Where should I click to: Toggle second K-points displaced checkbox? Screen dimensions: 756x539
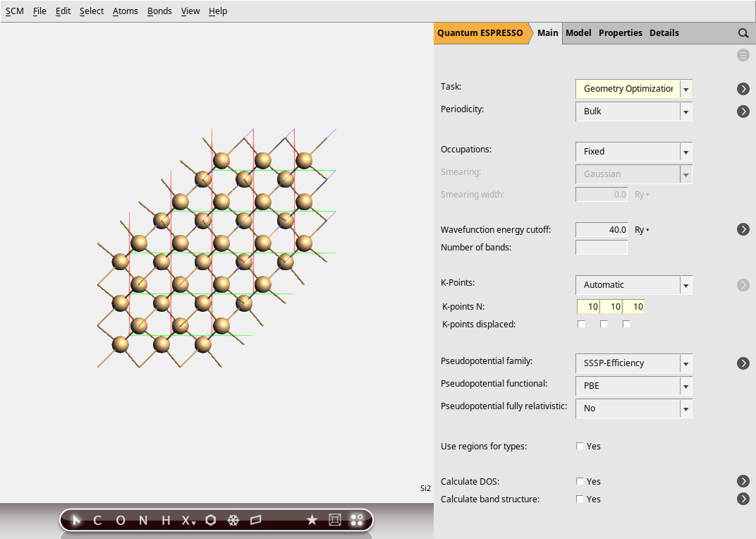point(604,324)
